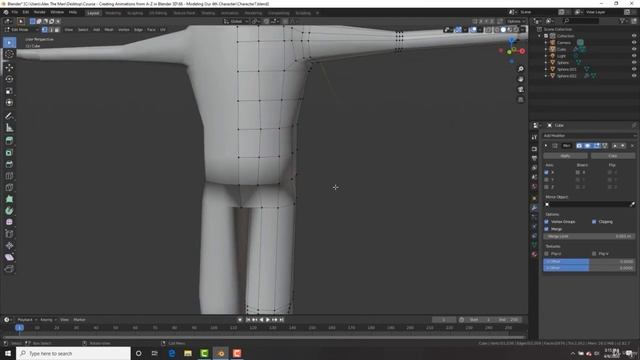Screen dimensions: 640x360
Task: Toggle the Vertex Groups checkbox
Action: point(547,222)
